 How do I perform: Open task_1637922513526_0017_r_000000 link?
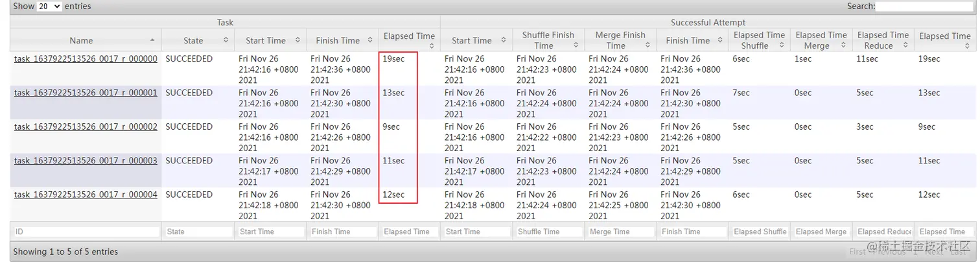(x=86, y=58)
